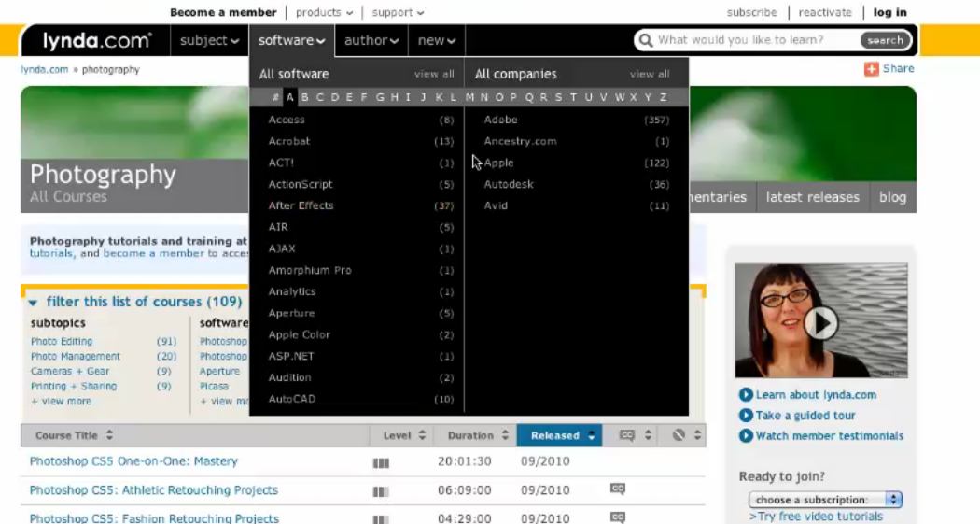Click the circular icon in last column header

pos(679,435)
